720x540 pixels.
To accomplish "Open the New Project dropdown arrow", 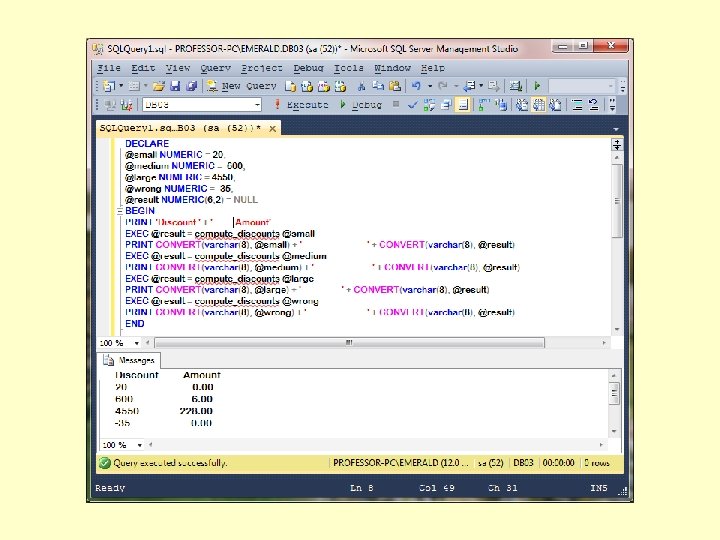I will point(121,86).
